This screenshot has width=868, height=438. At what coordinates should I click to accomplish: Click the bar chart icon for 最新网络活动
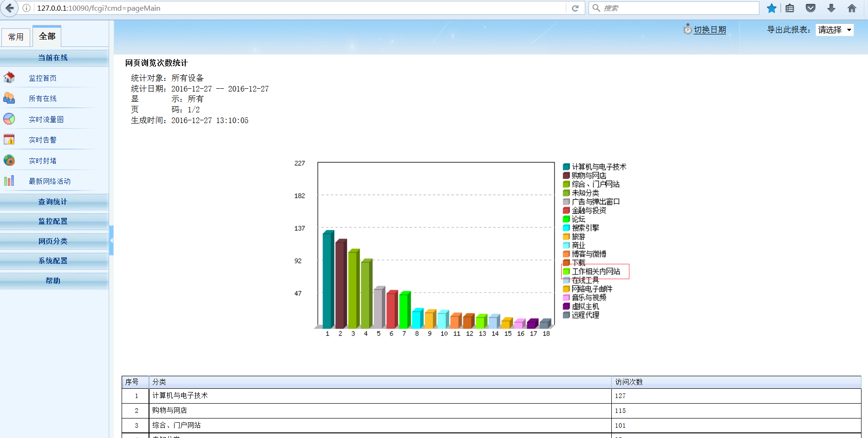coord(9,181)
